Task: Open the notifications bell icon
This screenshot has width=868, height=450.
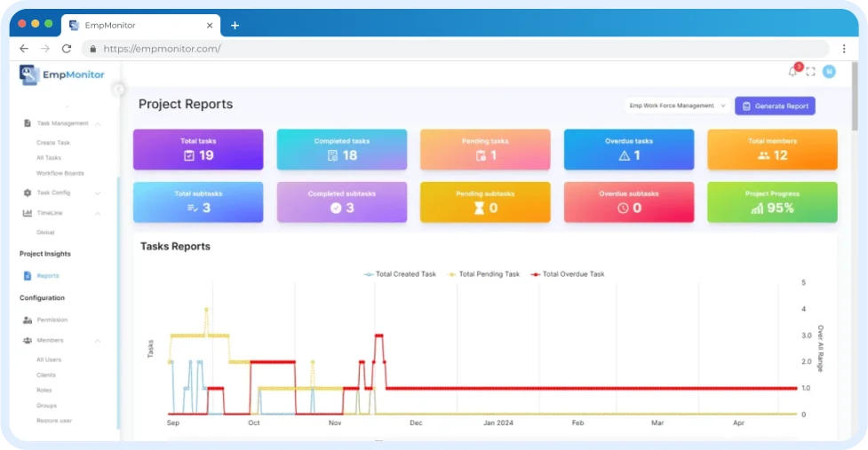Action: [792, 72]
